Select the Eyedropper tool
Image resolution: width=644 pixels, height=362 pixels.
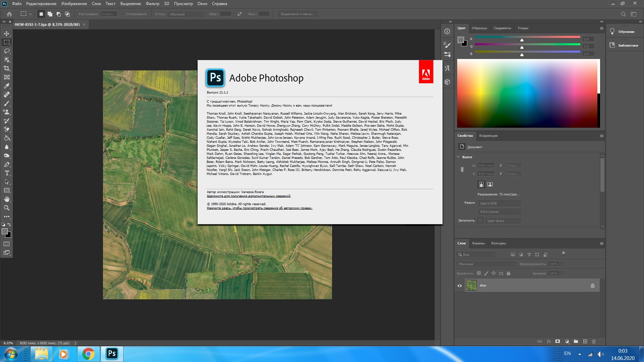pyautogui.click(x=7, y=86)
